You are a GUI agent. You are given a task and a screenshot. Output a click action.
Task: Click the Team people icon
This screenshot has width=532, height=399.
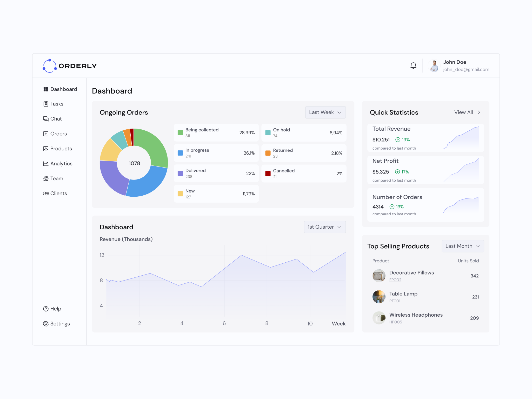[46, 178]
